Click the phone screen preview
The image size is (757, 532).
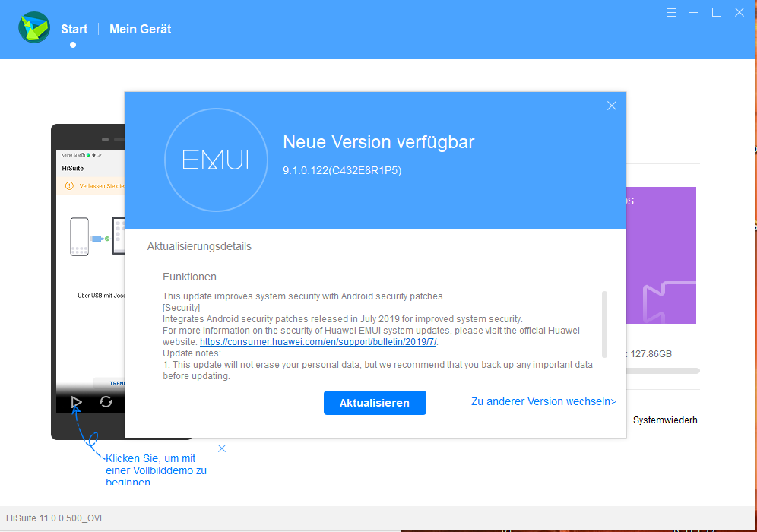tap(90, 281)
